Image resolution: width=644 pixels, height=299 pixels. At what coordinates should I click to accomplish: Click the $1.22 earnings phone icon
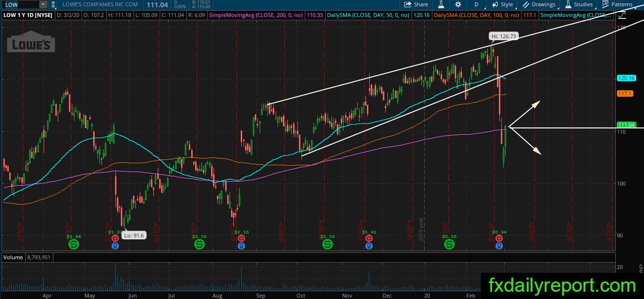(115, 238)
